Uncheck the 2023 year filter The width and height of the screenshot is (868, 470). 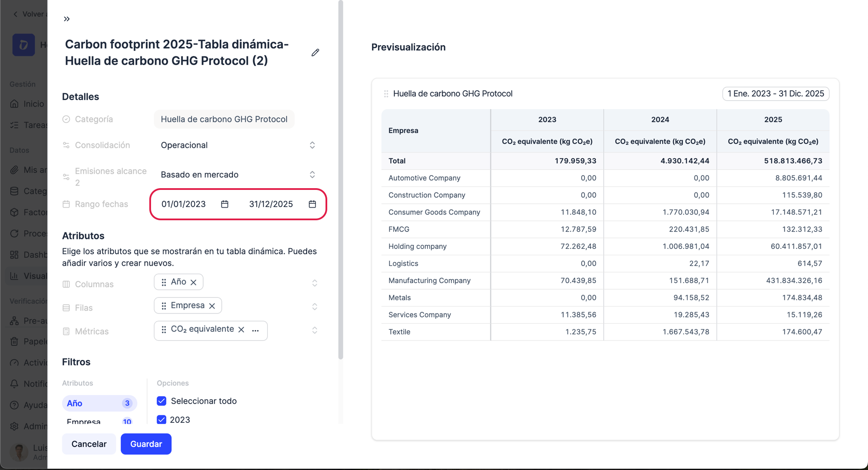(161, 420)
